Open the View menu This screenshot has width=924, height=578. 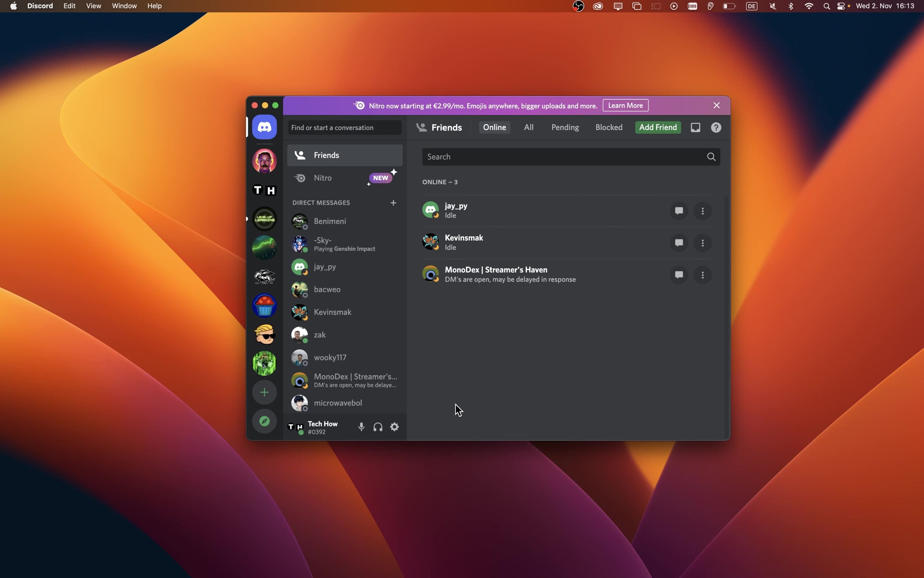click(x=94, y=6)
